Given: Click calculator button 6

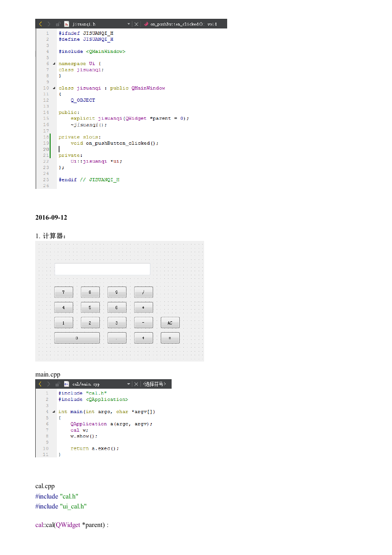Looking at the screenshot, I should click(117, 308).
